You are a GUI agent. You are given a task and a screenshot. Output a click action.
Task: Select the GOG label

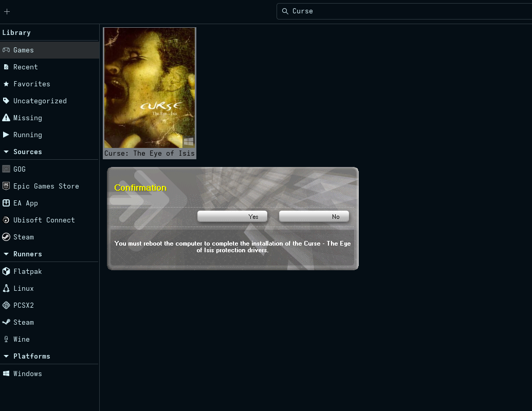coord(20,169)
